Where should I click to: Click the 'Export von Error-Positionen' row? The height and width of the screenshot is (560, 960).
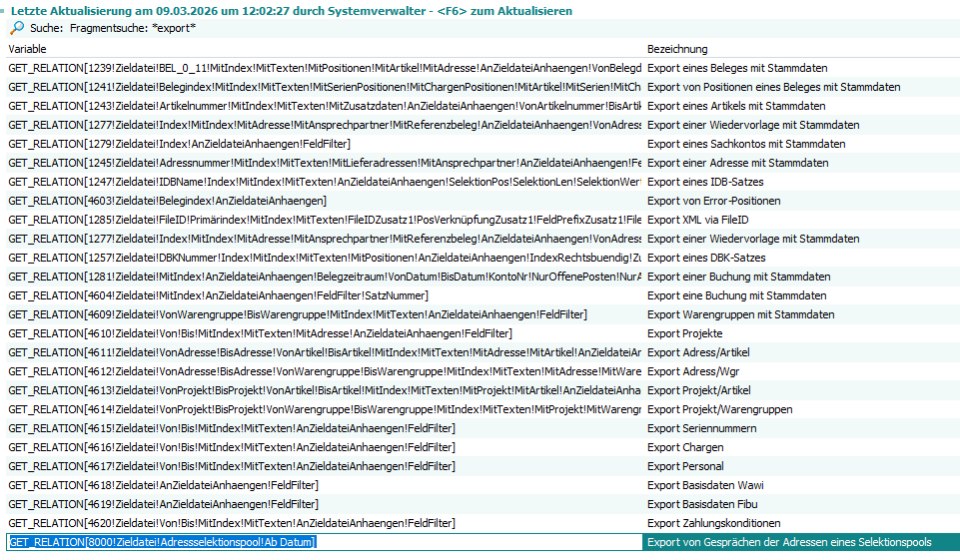point(713,201)
